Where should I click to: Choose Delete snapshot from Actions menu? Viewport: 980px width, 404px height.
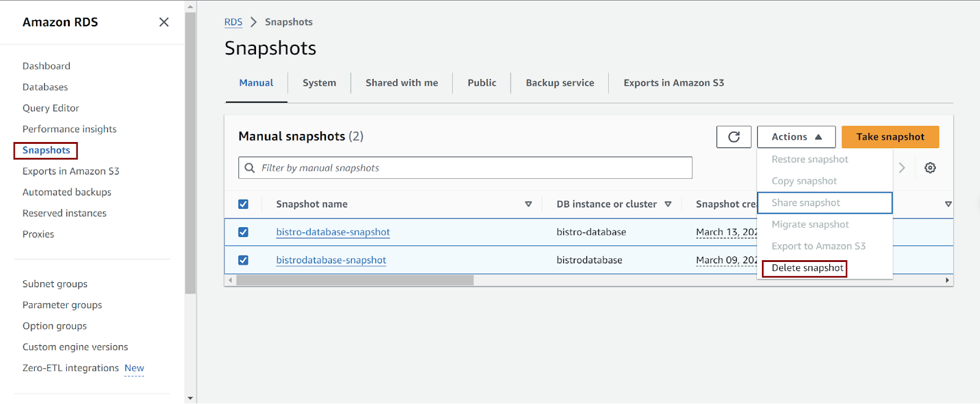tap(807, 268)
